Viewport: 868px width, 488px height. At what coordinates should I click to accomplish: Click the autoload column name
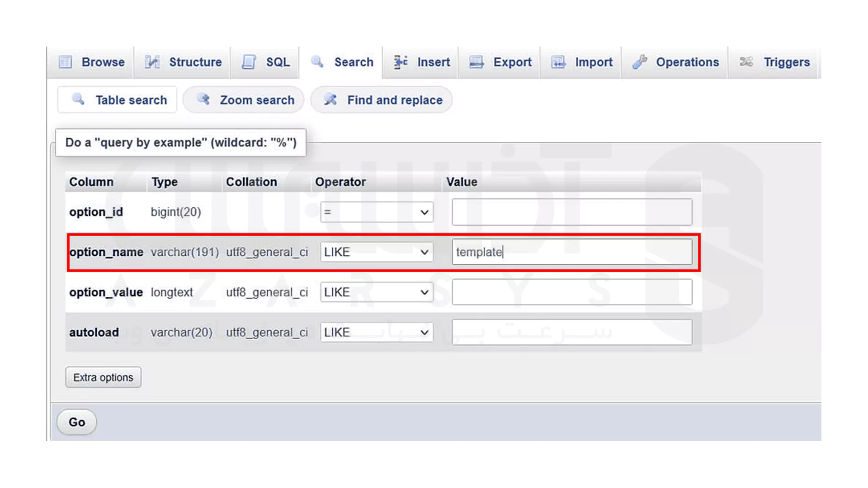94,333
